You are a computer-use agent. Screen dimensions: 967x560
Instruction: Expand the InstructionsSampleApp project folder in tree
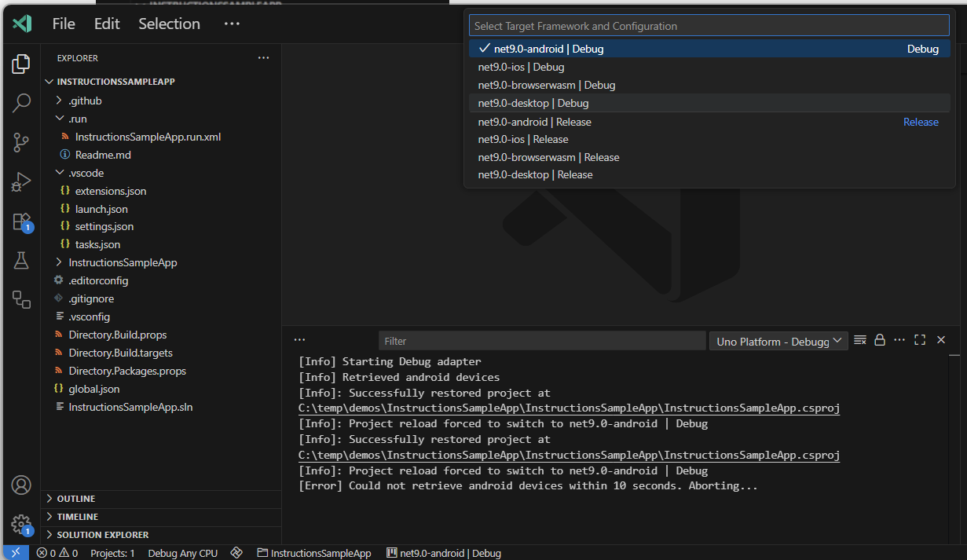pyautogui.click(x=161, y=262)
